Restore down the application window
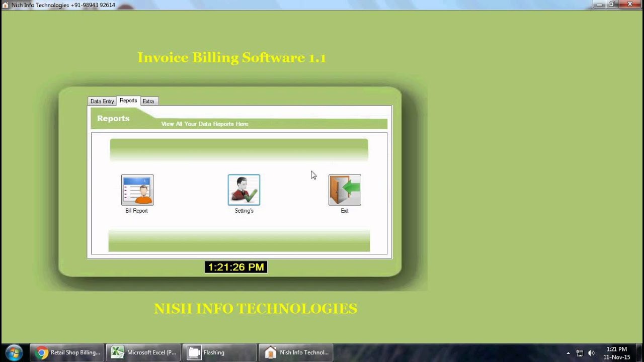This screenshot has height=362, width=644. 612,4
